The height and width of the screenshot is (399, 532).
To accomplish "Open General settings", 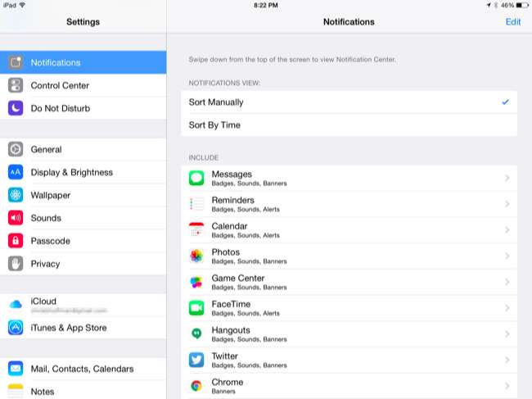I will 83,149.
